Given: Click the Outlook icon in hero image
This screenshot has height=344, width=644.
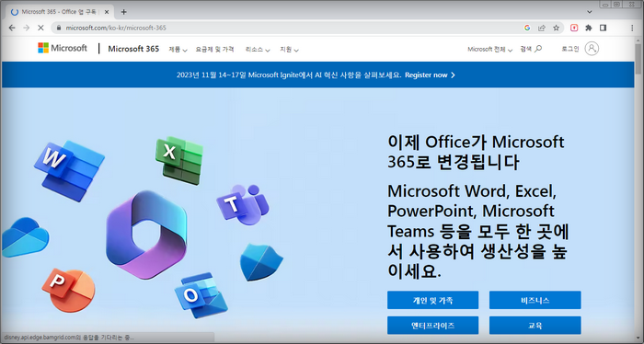Looking at the screenshot, I should (201, 295).
